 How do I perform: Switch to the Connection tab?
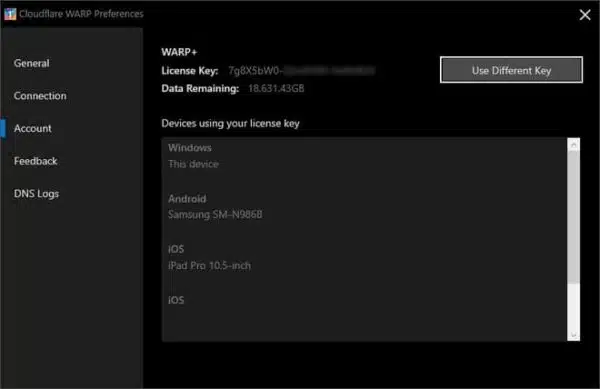click(40, 96)
